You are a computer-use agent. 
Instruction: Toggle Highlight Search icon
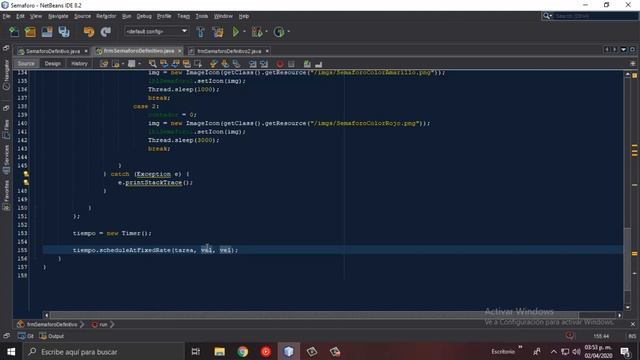coord(187,64)
